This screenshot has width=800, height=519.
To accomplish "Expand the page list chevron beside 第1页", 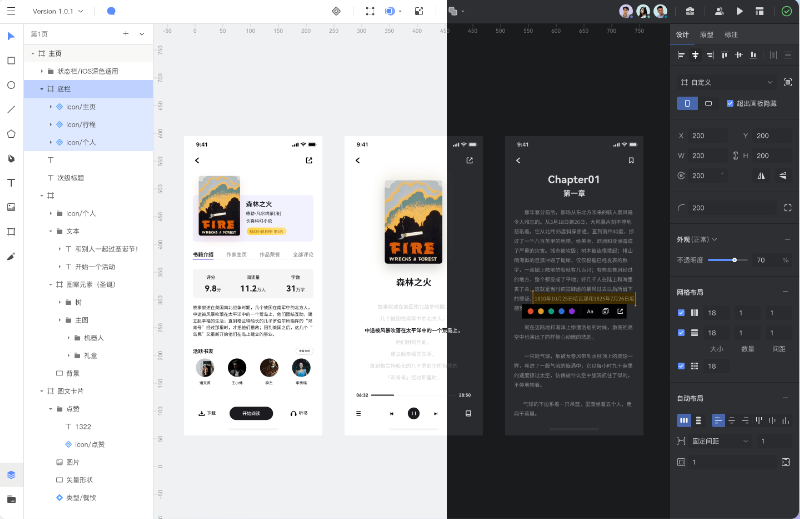I will point(142,34).
